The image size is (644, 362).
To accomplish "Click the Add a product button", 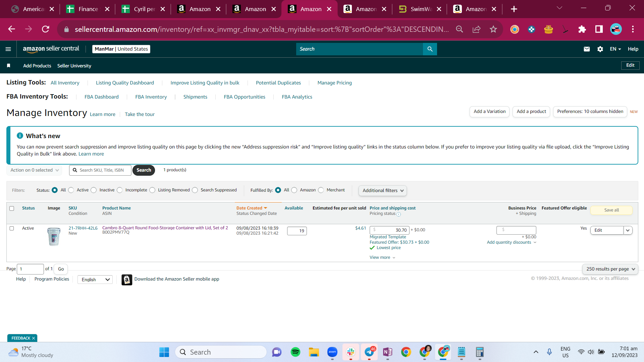I will [531, 112].
